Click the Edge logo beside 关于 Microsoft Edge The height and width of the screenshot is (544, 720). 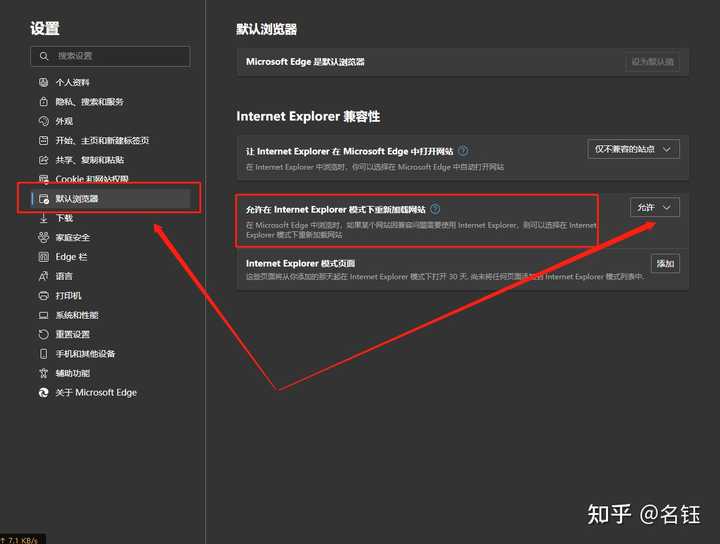[43, 393]
